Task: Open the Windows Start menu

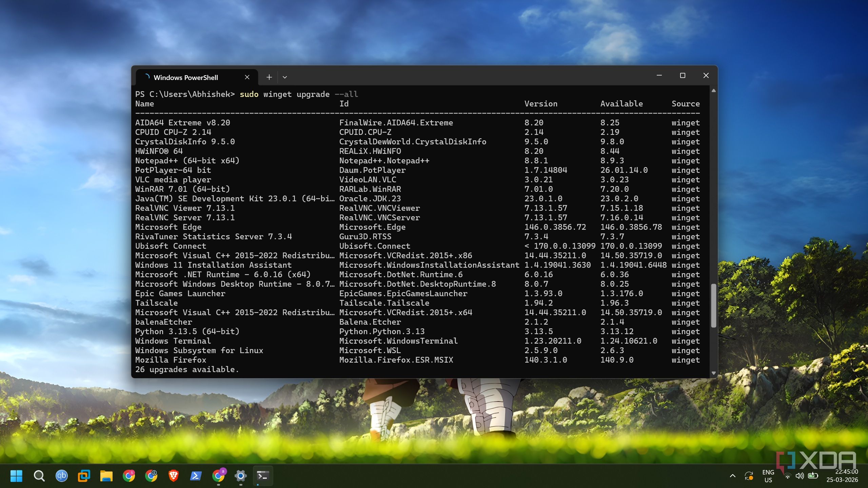Action: click(x=16, y=476)
